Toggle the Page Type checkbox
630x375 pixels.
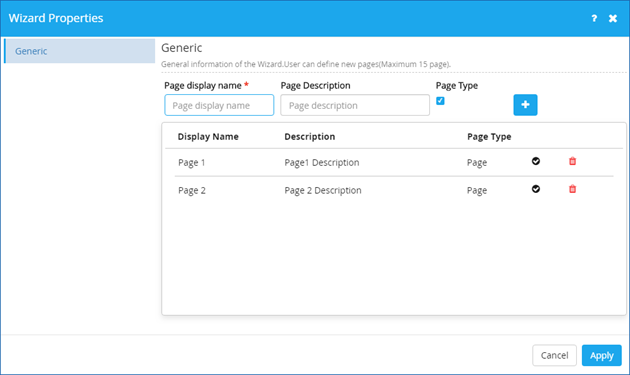point(440,101)
